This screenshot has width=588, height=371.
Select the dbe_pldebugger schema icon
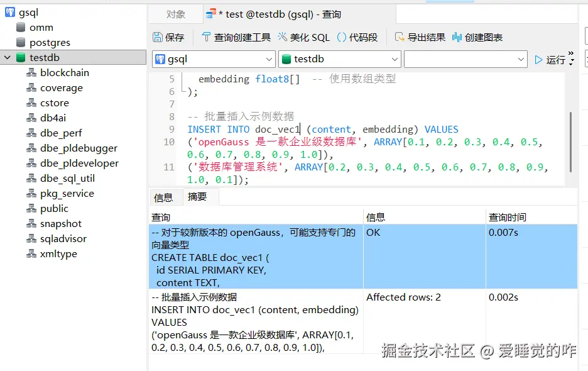pos(31,148)
